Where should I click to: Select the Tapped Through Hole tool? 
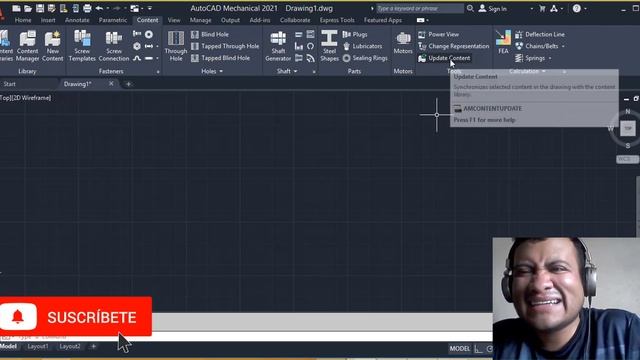(x=225, y=46)
